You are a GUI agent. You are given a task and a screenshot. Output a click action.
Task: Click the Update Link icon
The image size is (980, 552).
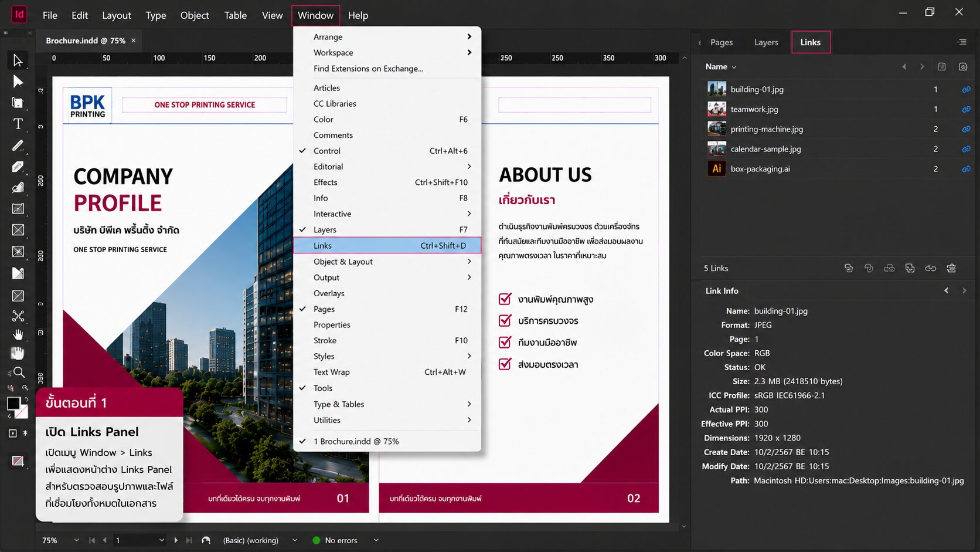(889, 268)
